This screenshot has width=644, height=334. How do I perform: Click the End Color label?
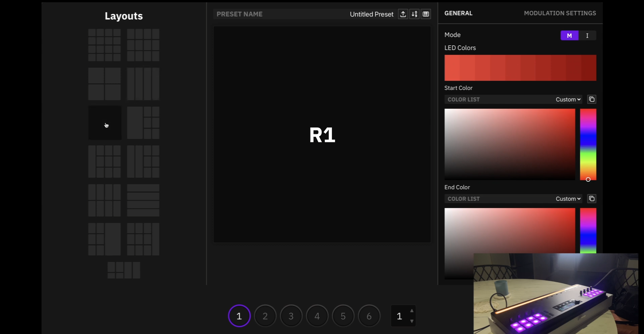[x=457, y=187]
